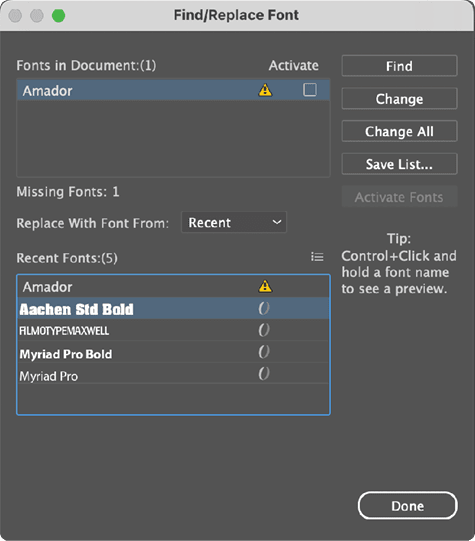Select Amador in Fonts in Document list

[x=173, y=90]
